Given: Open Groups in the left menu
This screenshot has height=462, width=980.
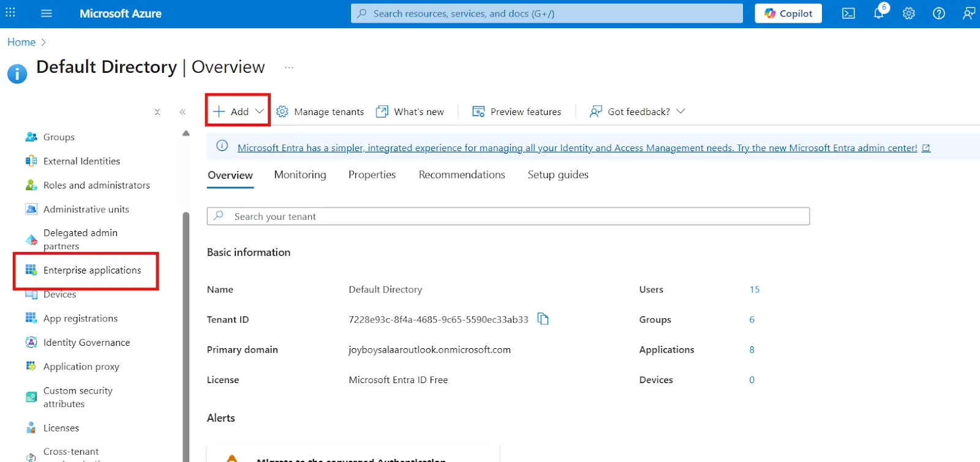Looking at the screenshot, I should coord(59,137).
